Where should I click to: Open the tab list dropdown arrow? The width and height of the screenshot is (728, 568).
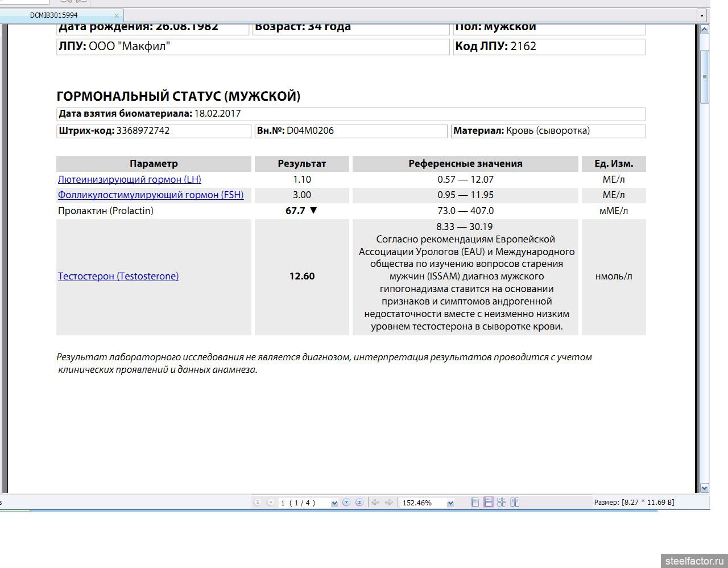(x=702, y=15)
